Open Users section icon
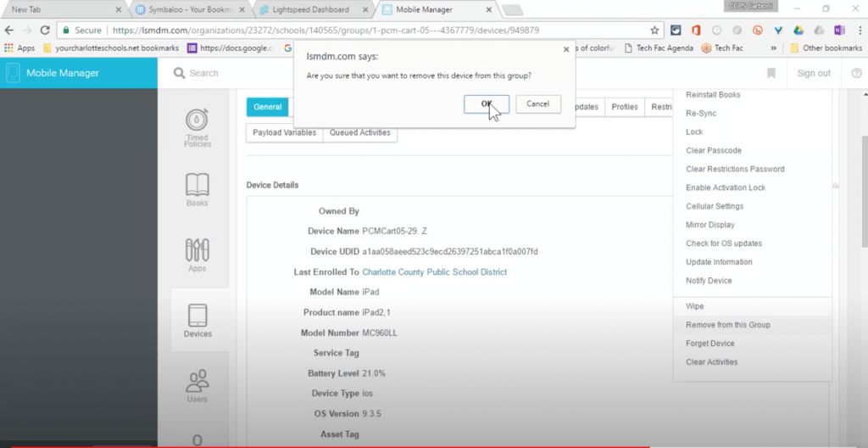The width and height of the screenshot is (868, 448). [x=197, y=386]
